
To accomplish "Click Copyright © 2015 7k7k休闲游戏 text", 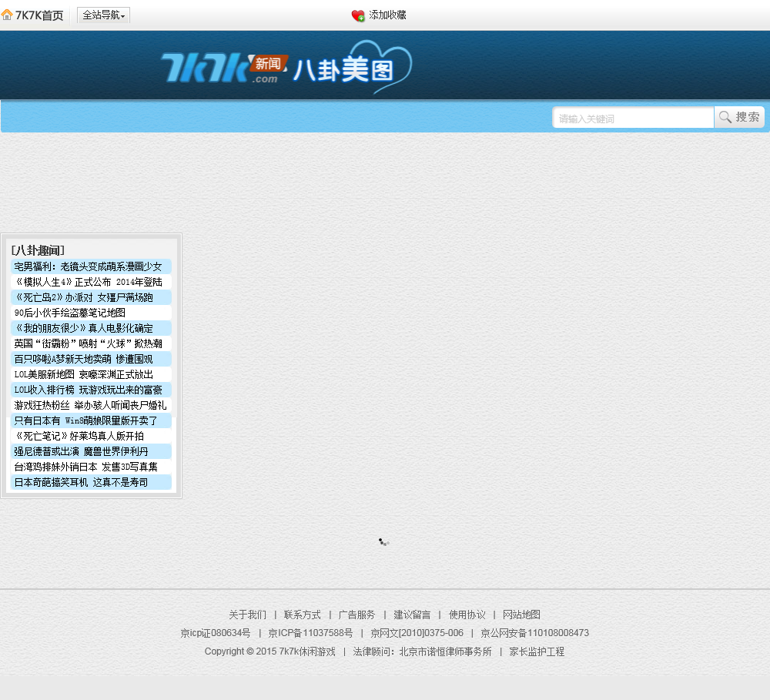I will point(270,651).
